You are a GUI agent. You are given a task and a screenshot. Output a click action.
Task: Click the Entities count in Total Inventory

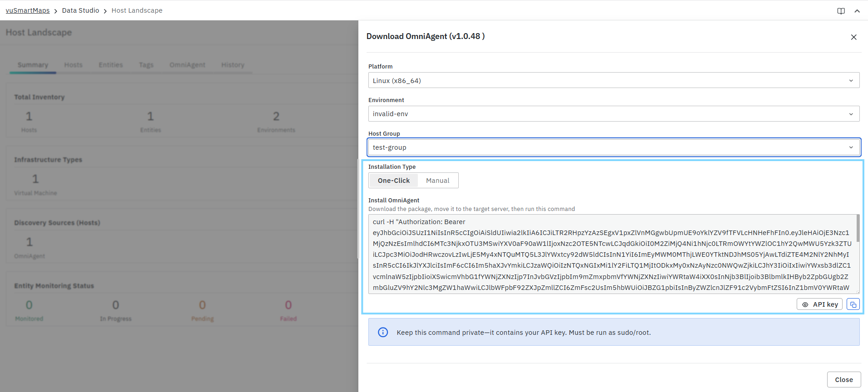pos(150,117)
